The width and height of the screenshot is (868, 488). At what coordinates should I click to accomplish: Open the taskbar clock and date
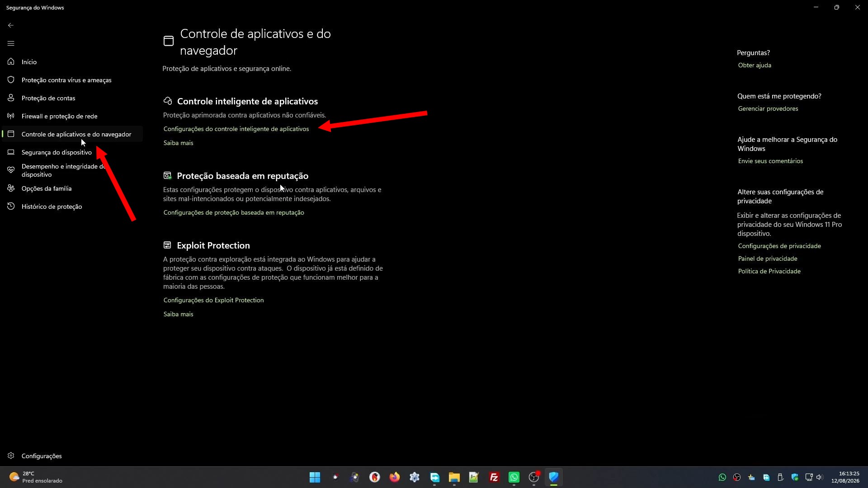(x=845, y=477)
